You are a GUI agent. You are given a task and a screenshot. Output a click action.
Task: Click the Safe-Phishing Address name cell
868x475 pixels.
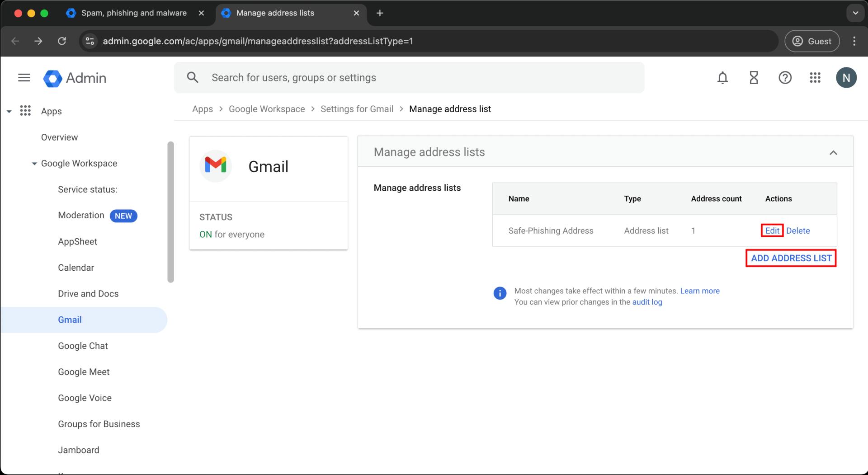pos(551,230)
